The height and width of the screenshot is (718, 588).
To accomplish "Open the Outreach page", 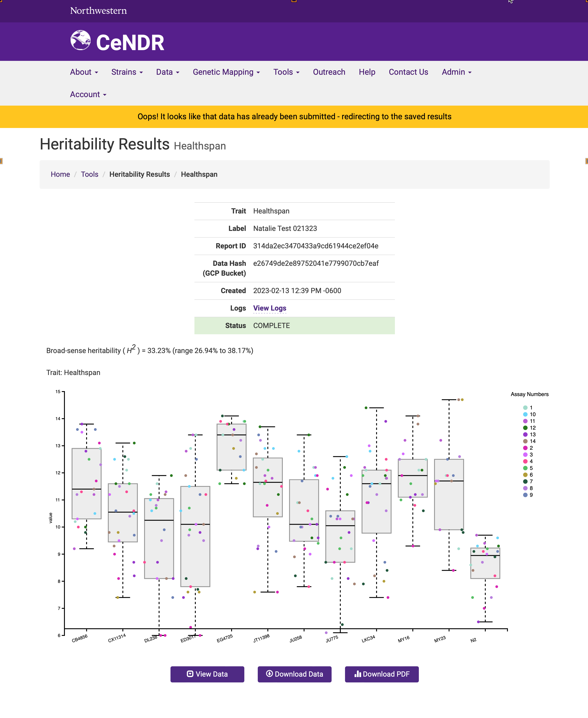I will (329, 72).
